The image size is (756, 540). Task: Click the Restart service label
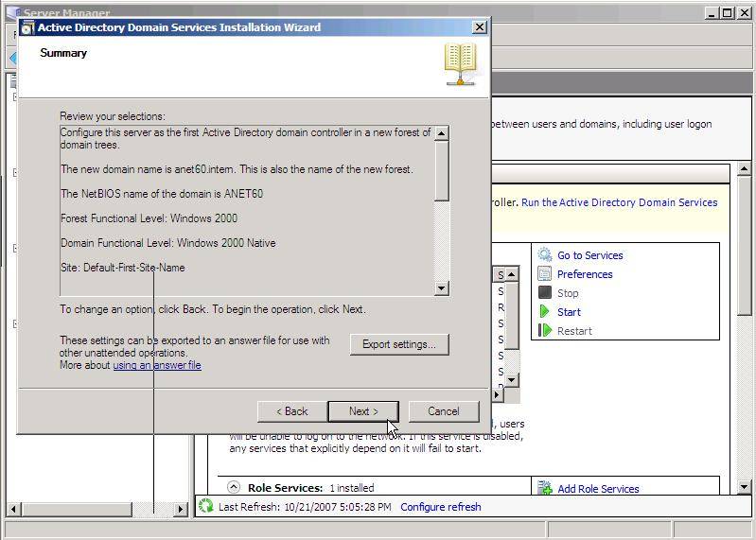tap(574, 331)
